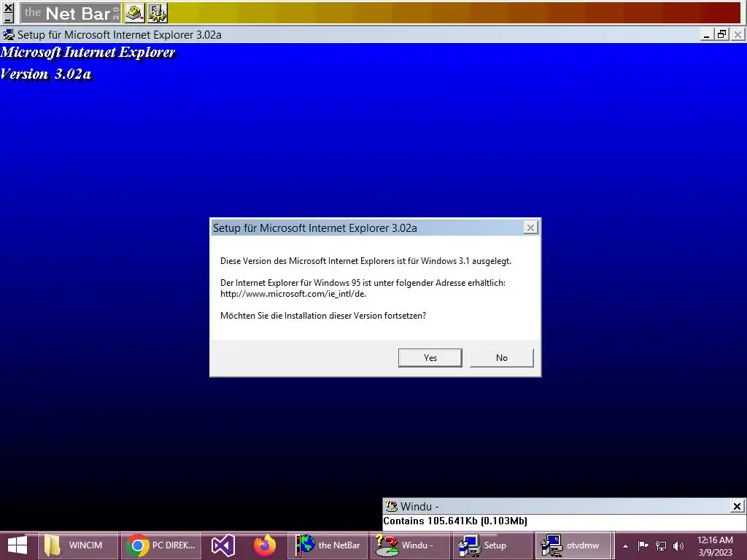
Task: Click the volume speaker tray icon
Action: pyautogui.click(x=678, y=545)
